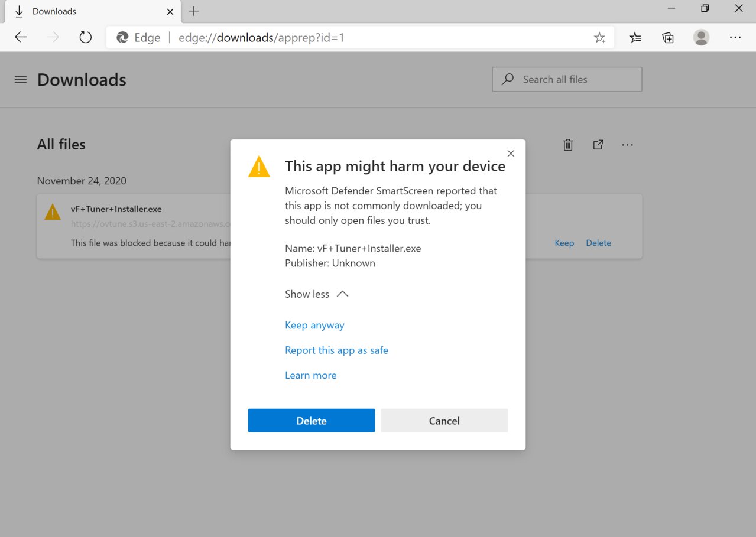Select the Downloads browser tab

(x=92, y=11)
